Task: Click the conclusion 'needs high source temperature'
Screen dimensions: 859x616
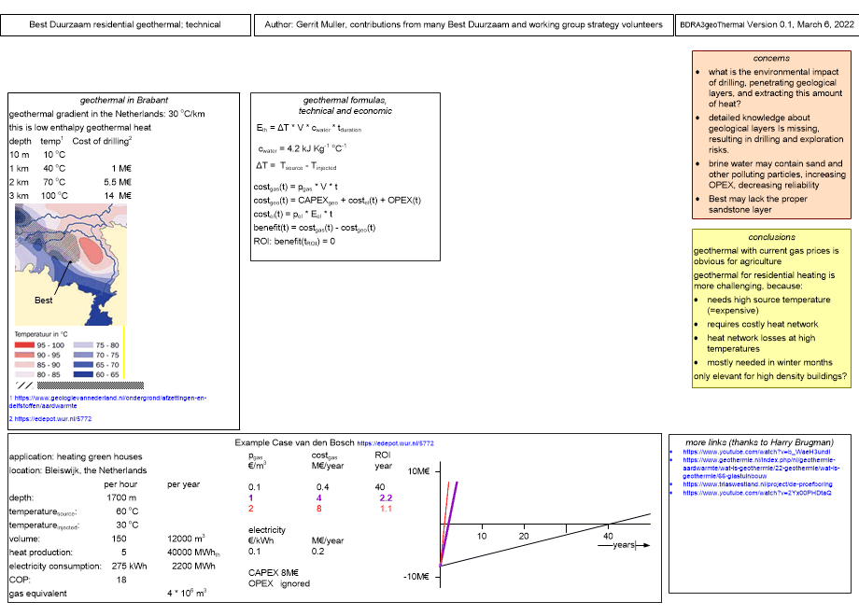Action: click(x=768, y=305)
